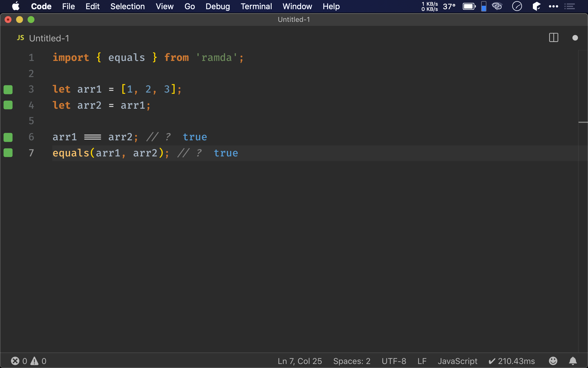Change end of line sequence LF
Image resolution: width=588 pixels, height=368 pixels.
click(x=422, y=361)
